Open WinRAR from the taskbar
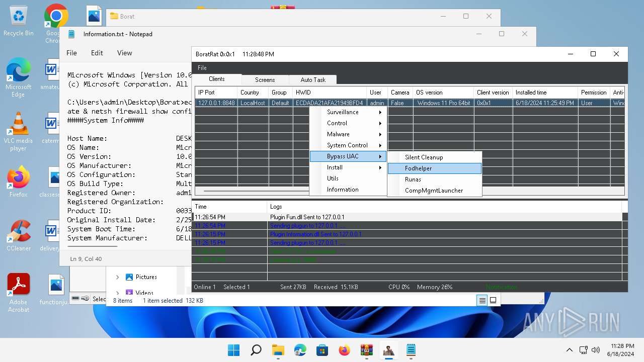This screenshot has width=644, height=362. click(367, 350)
